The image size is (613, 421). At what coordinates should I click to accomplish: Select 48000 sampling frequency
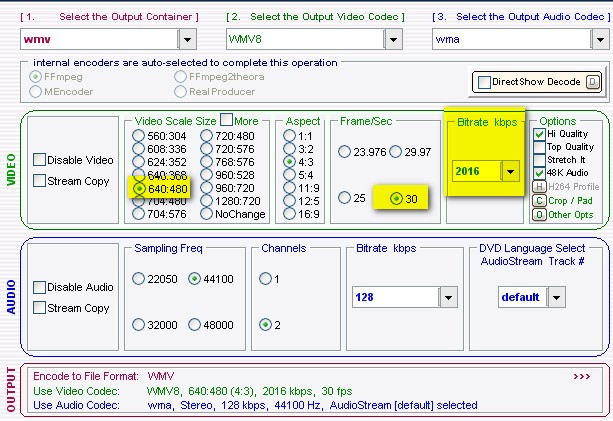[x=196, y=325]
